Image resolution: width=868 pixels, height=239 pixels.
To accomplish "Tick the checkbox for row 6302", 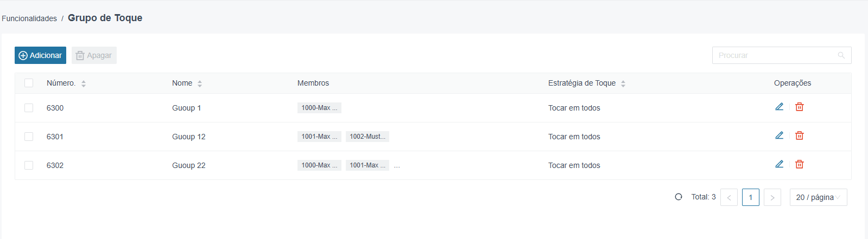I will tap(29, 165).
